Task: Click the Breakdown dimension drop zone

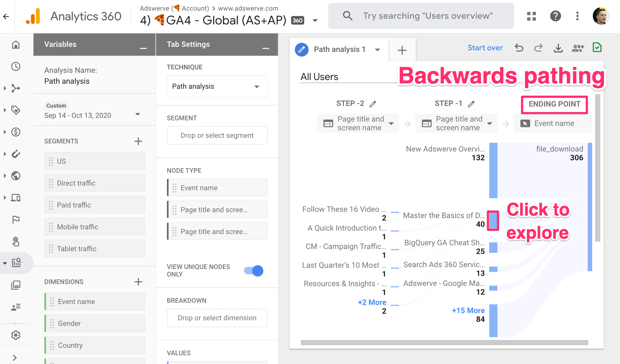Action: tap(217, 318)
